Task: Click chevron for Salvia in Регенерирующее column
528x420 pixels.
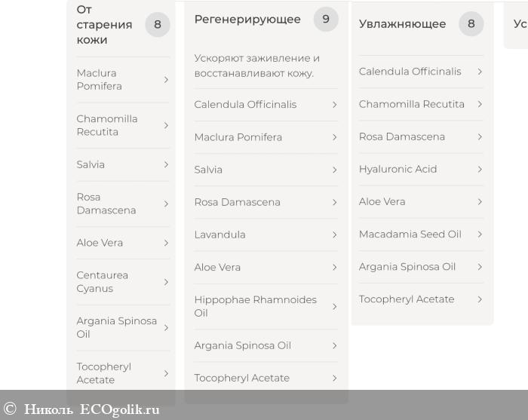Action: tap(334, 170)
